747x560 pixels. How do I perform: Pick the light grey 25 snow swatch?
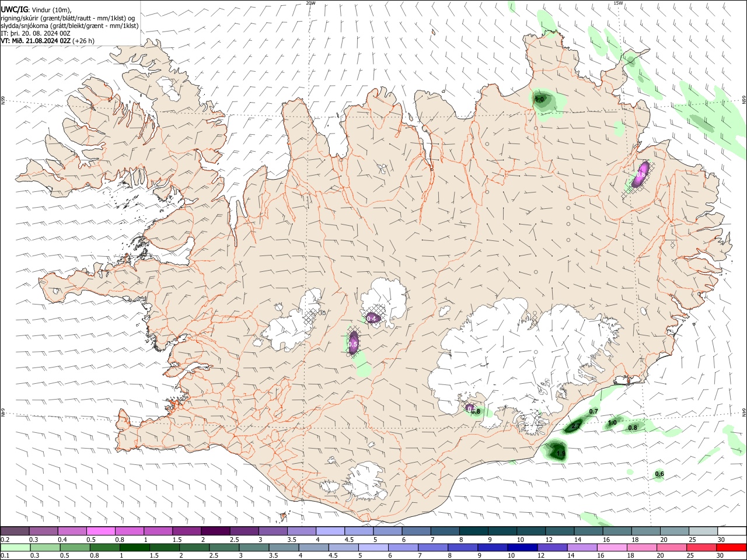point(703,531)
